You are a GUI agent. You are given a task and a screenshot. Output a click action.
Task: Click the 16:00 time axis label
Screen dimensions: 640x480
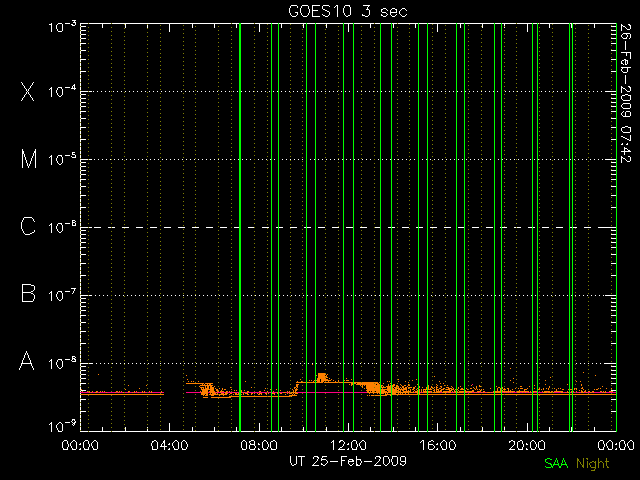pos(438,445)
